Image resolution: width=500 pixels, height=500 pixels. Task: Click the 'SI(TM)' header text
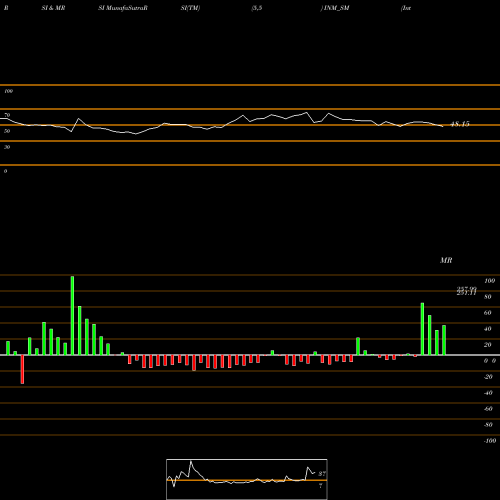(190, 8)
